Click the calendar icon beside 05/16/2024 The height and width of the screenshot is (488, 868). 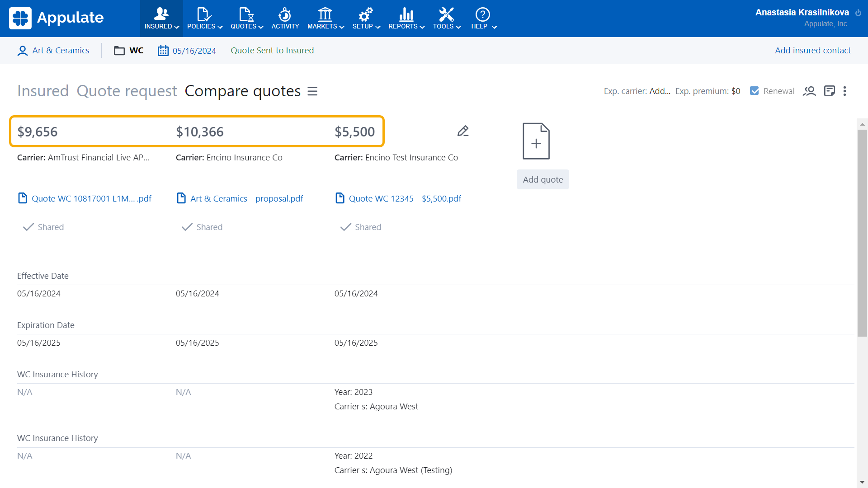coord(163,51)
